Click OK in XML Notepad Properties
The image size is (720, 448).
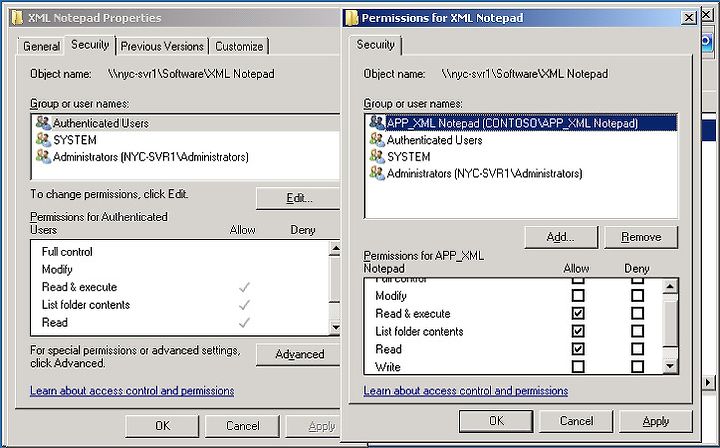point(162,426)
